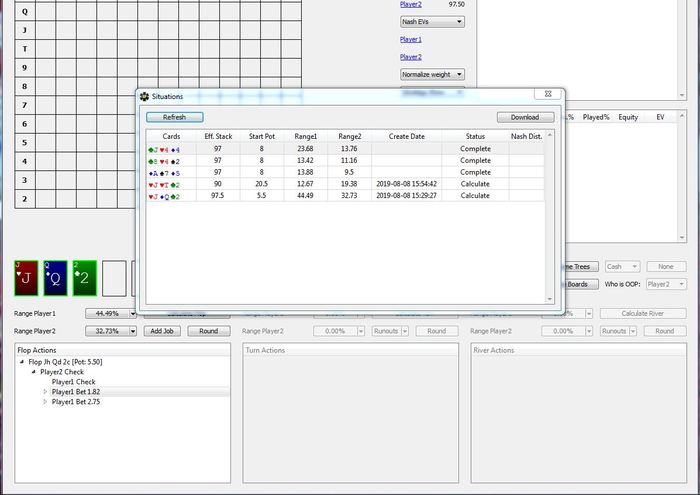700x495 pixels.
Task: Click Calculate status in the 12.67 row
Action: tap(475, 183)
